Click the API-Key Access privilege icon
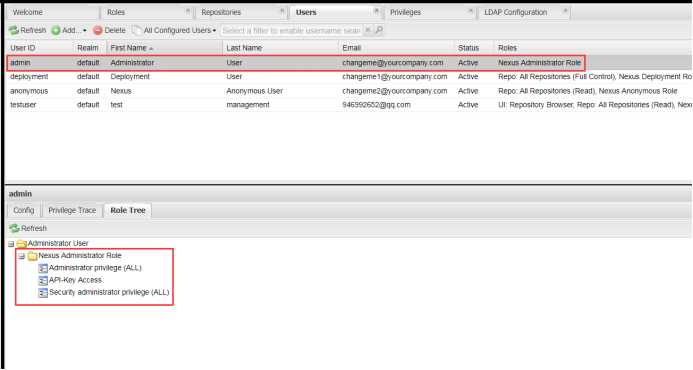This screenshot has height=370, width=693. tap(43, 281)
